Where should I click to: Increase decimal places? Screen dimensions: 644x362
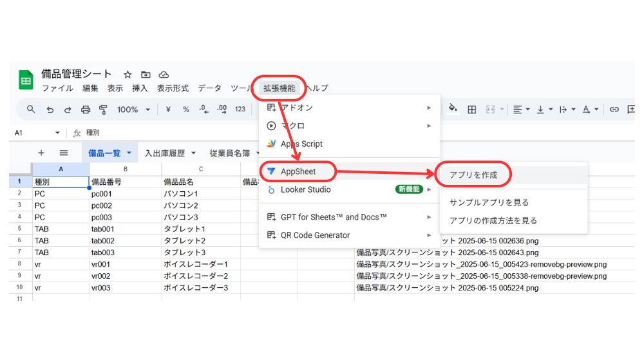222,110
